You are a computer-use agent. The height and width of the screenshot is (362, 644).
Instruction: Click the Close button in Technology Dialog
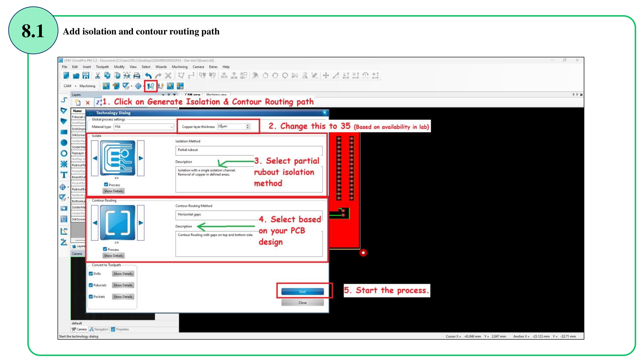coord(302,303)
